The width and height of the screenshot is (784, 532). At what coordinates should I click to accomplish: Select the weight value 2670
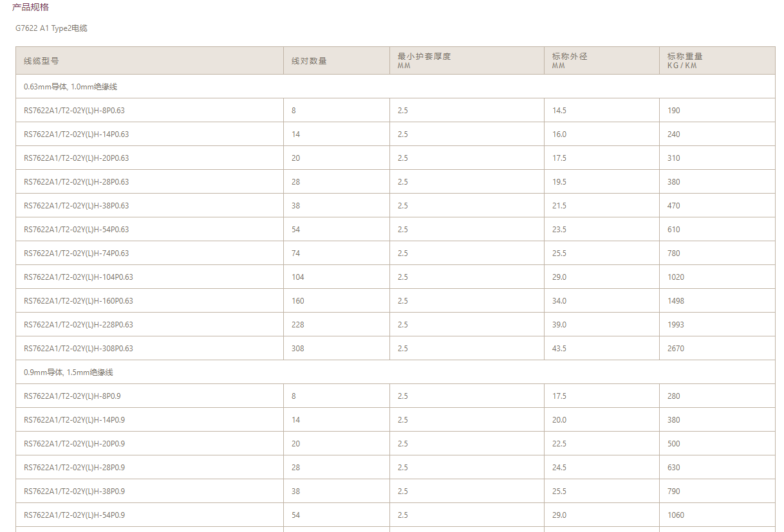(676, 349)
